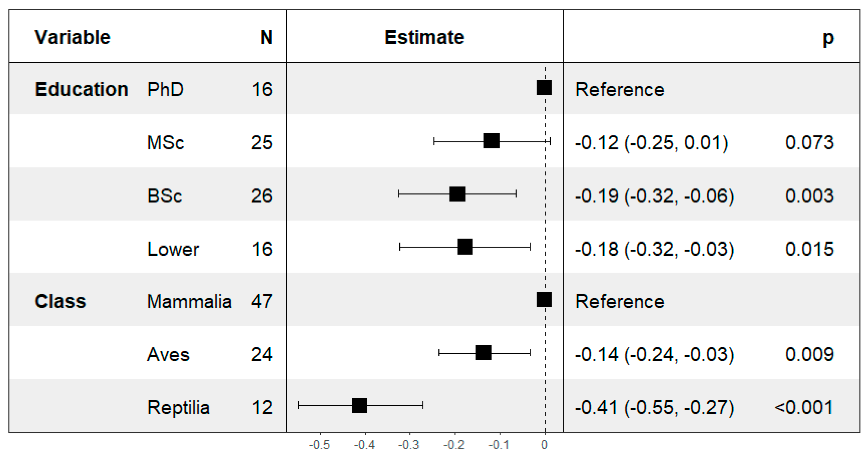Click the BSc estimate square marker
Image resolution: width=868 pixels, height=454 pixels.
tap(457, 194)
